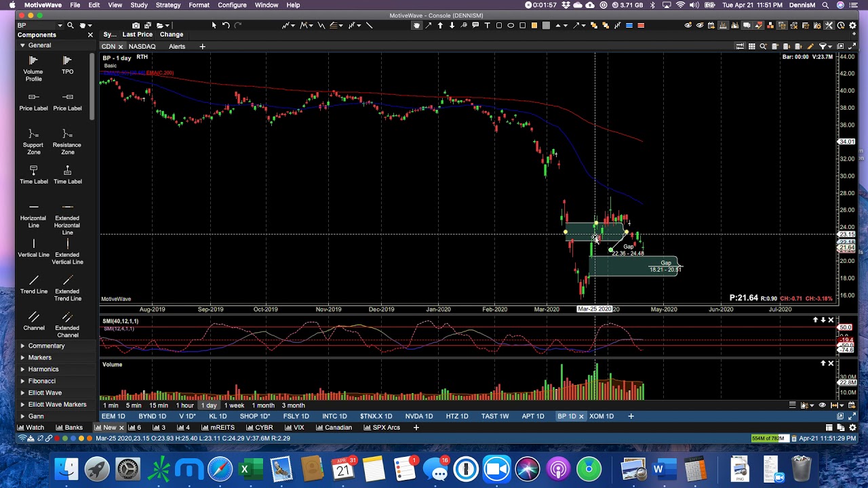This screenshot has height=488, width=868.
Task: Choose the Extended Horizontal Line tool
Action: (x=67, y=219)
